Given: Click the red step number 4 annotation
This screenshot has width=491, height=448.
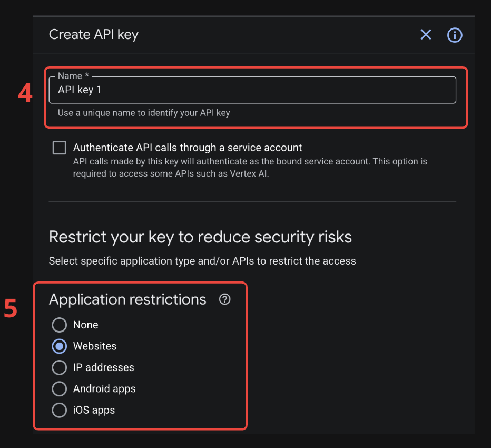Looking at the screenshot, I should click(x=25, y=93).
